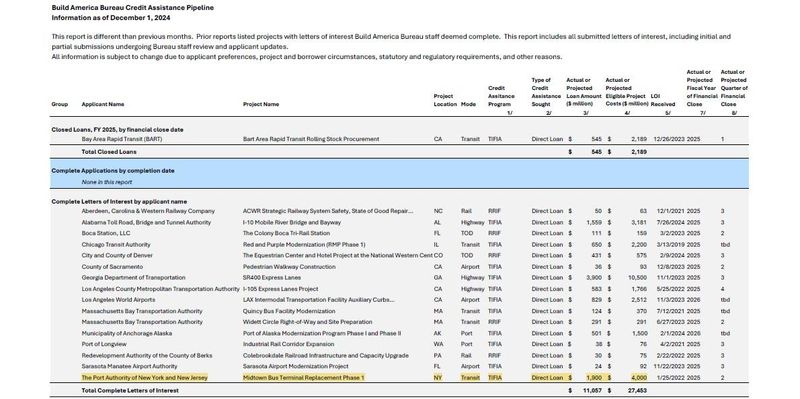Screen dimensions: 800x399
Task: Select the 'Credit Assistance Program' column header
Action: point(501,96)
